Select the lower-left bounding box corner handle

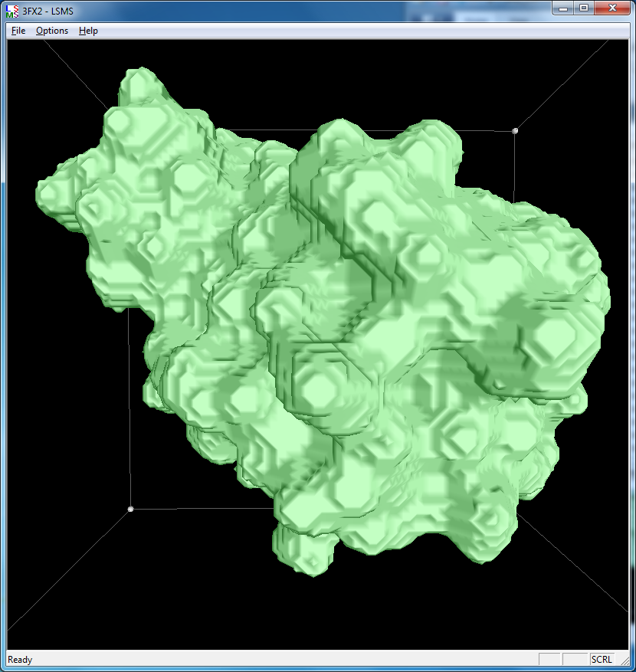point(130,509)
